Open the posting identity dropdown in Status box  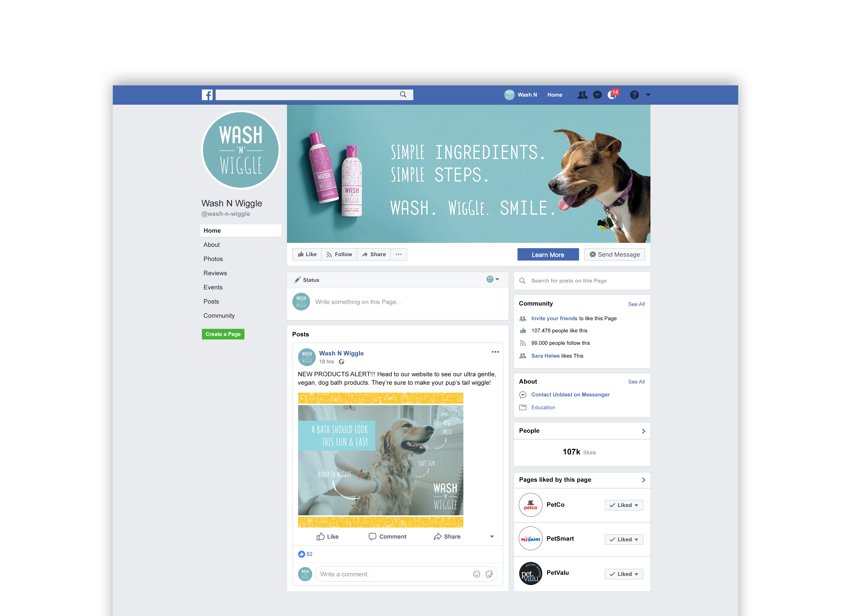tap(493, 279)
